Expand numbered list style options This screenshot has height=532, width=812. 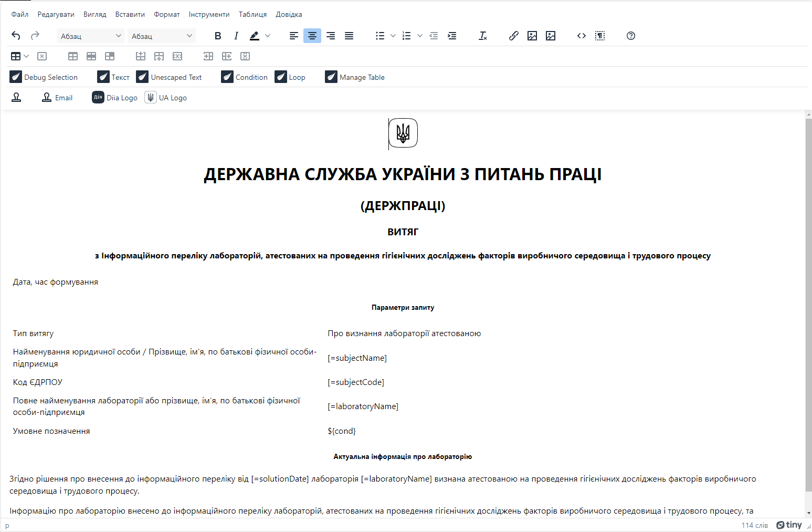pos(420,36)
